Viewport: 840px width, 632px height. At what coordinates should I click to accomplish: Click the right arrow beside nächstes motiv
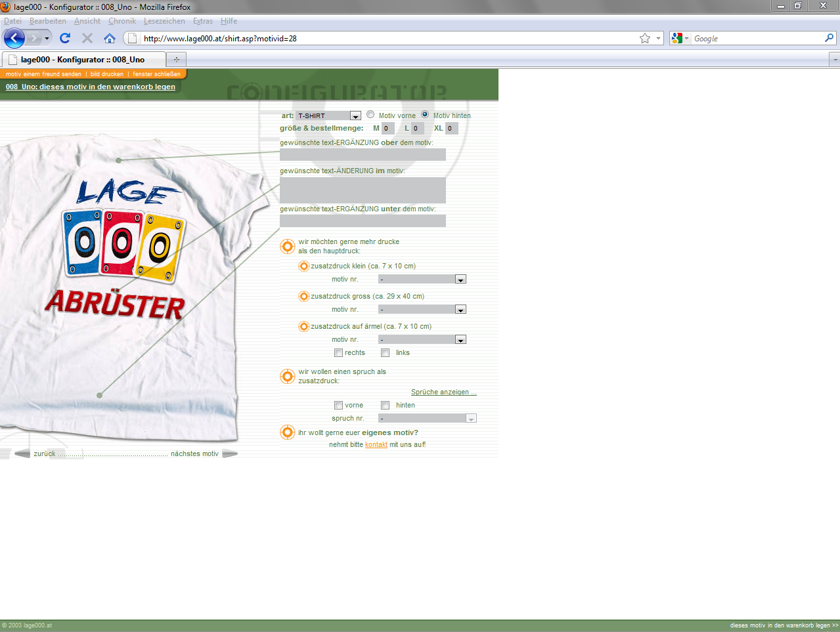coord(230,453)
